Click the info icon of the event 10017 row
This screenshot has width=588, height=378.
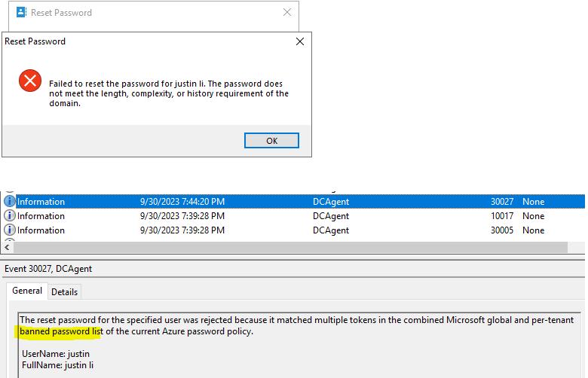[10, 216]
